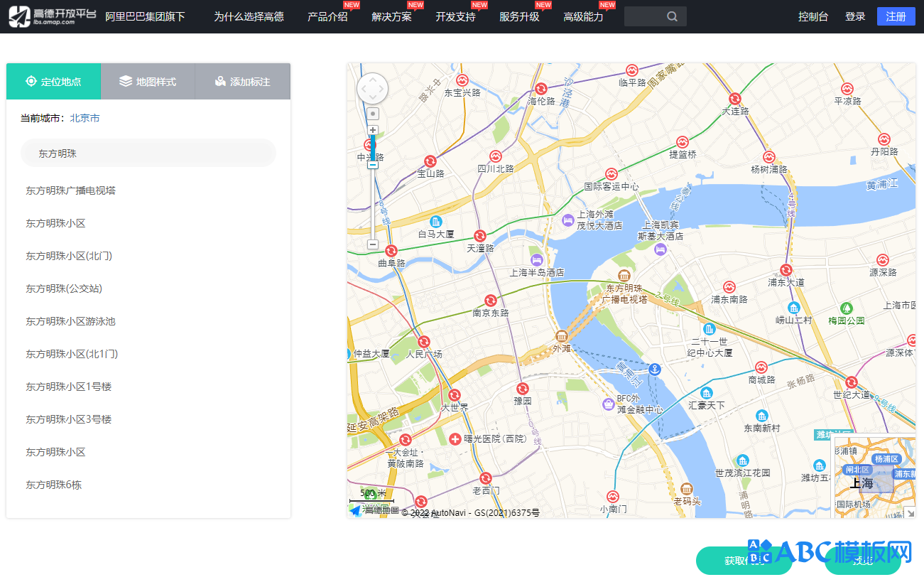Select suggestion 东方明珠小区(北门)
924x582 pixels.
[69, 256]
